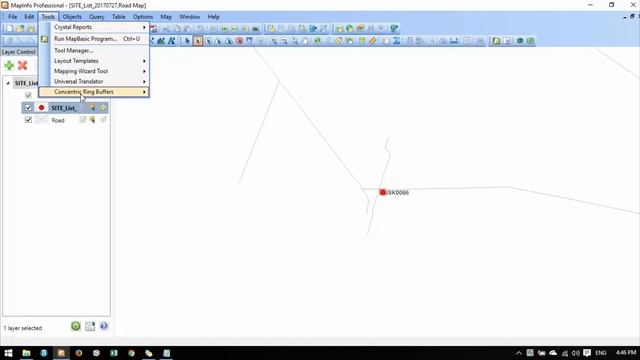The height and width of the screenshot is (360, 640).
Task: Choose the Radius Select tool
Action: tap(208, 41)
